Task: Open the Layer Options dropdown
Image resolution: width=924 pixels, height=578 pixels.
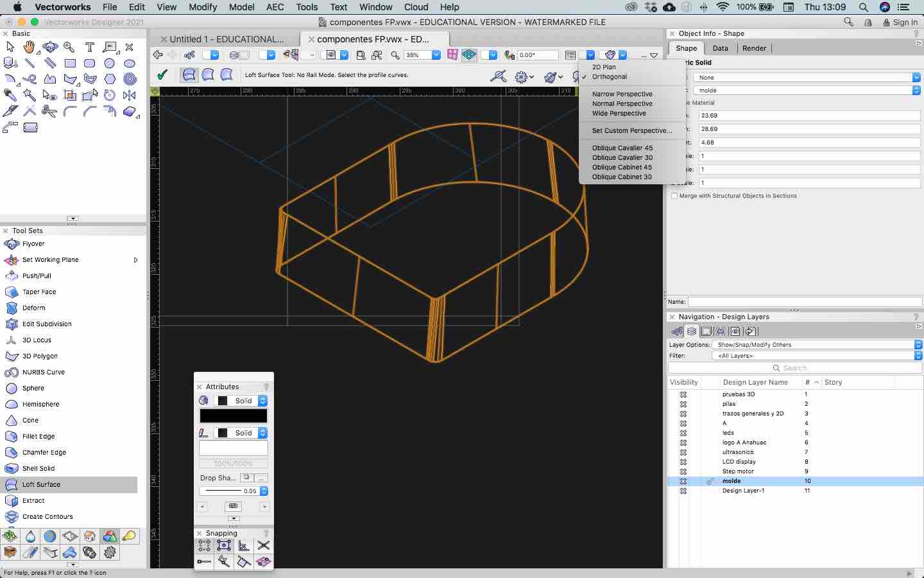Action: [x=817, y=345]
